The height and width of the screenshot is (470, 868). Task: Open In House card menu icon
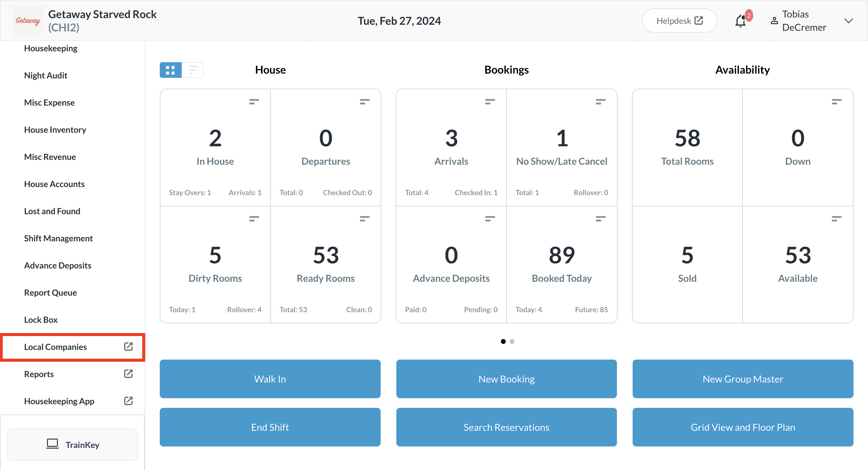point(254,101)
